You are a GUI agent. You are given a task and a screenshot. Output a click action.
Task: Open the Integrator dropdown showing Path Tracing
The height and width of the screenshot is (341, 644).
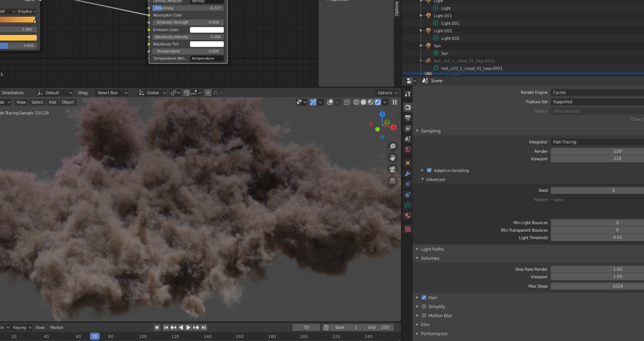[597, 142]
